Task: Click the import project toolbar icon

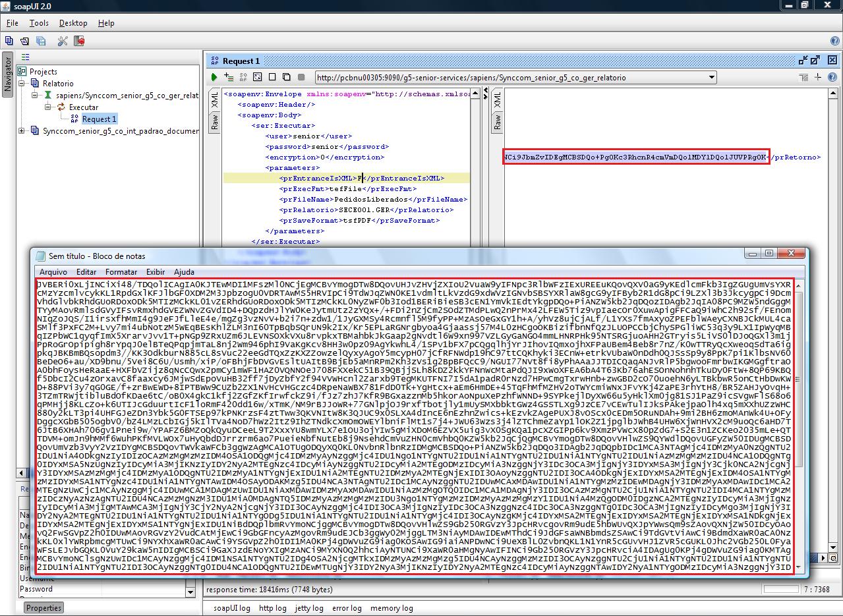Action: coord(25,41)
